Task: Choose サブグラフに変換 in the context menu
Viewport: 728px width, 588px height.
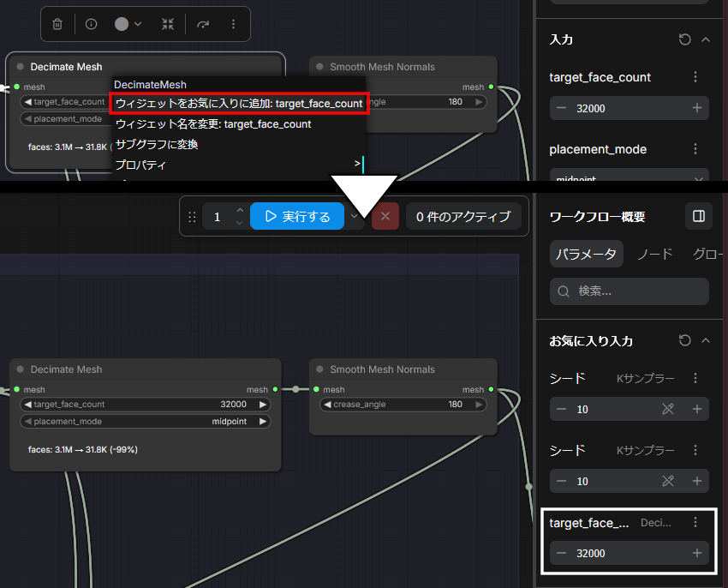Action: click(x=157, y=145)
